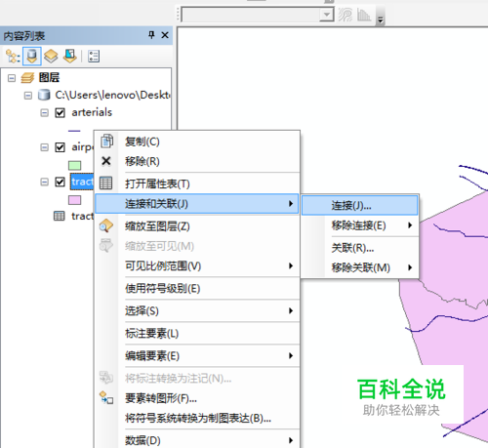488x448 pixels.
Task: Switch to List By Visibility icon
Action: pyautogui.click(x=51, y=56)
